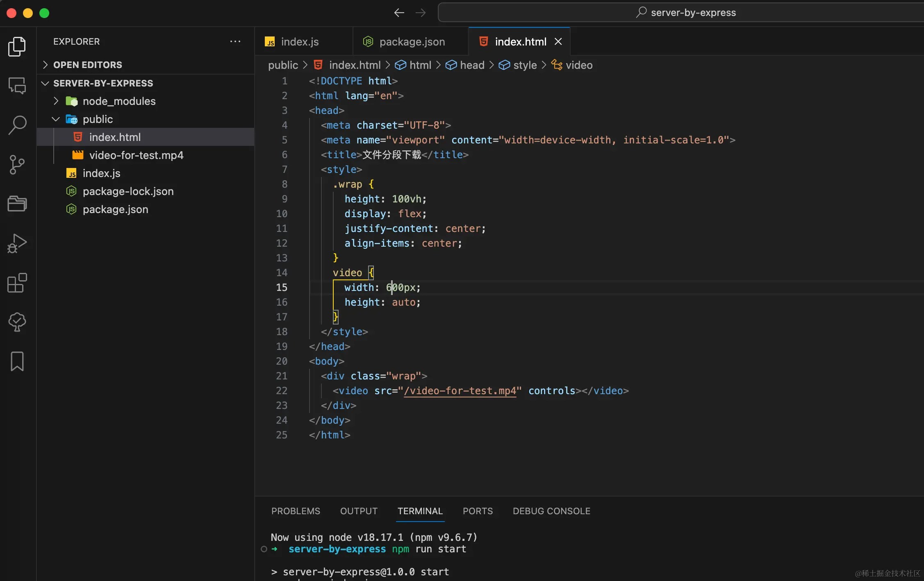This screenshot has width=924, height=581.
Task: Select the TERMINAL panel tab
Action: click(x=420, y=511)
